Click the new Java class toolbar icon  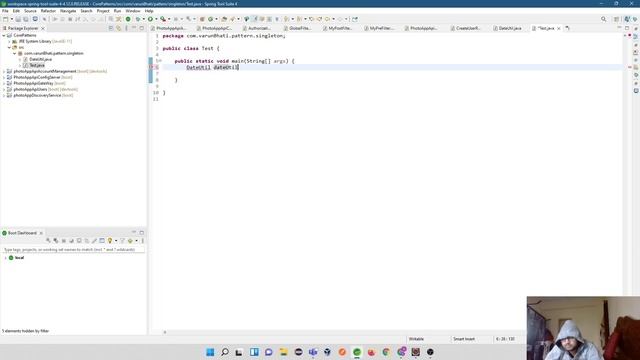pos(211,19)
